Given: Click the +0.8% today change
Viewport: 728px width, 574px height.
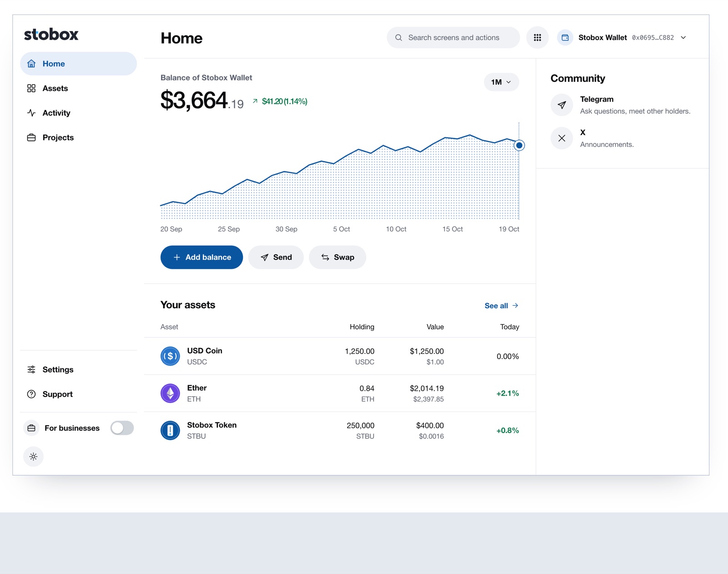Looking at the screenshot, I should 508,431.
